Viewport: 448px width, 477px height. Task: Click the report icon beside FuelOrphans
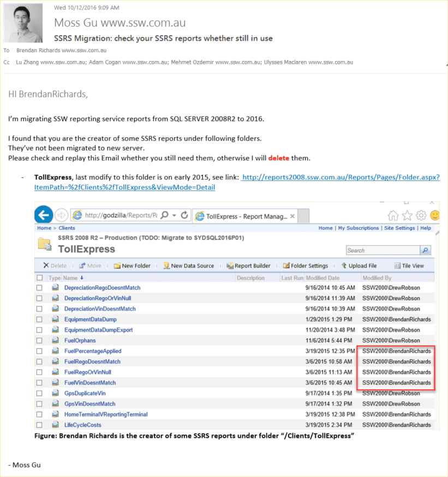[55, 340]
